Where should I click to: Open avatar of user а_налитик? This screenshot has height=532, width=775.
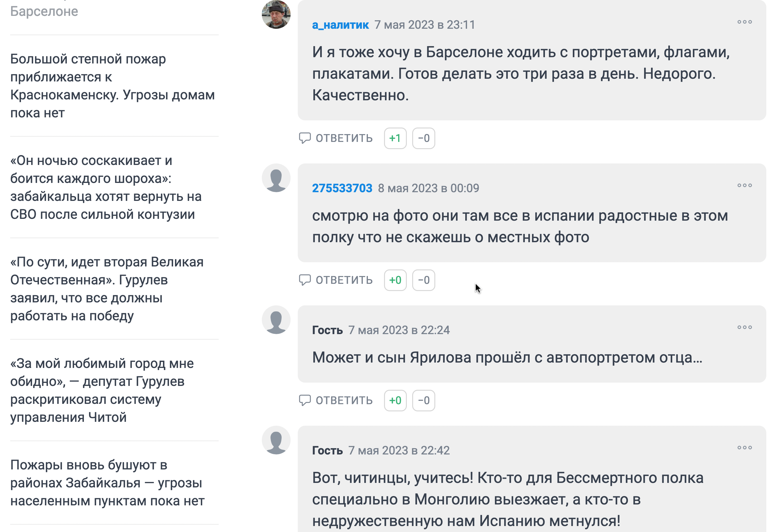tap(276, 15)
